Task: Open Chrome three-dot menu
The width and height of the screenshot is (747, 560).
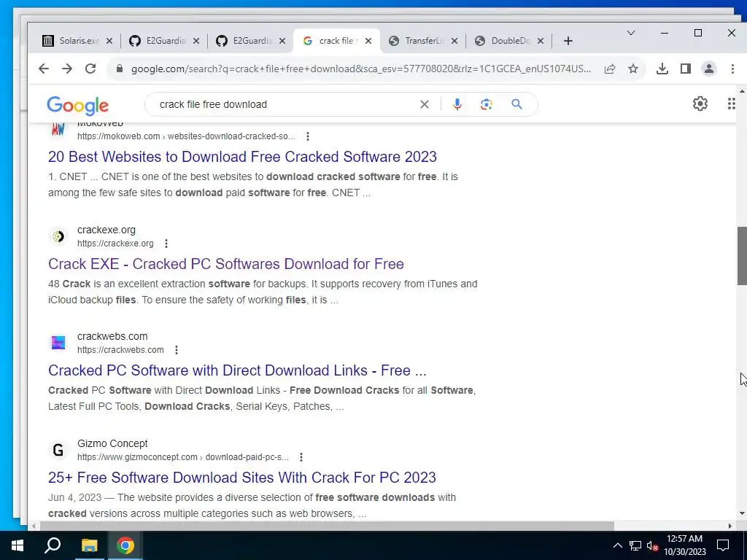Action: [732, 69]
